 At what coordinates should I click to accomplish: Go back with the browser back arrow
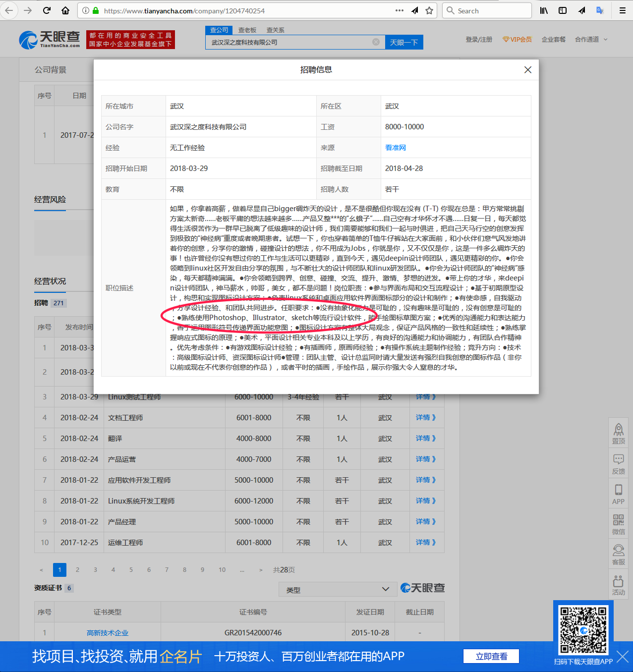9,10
